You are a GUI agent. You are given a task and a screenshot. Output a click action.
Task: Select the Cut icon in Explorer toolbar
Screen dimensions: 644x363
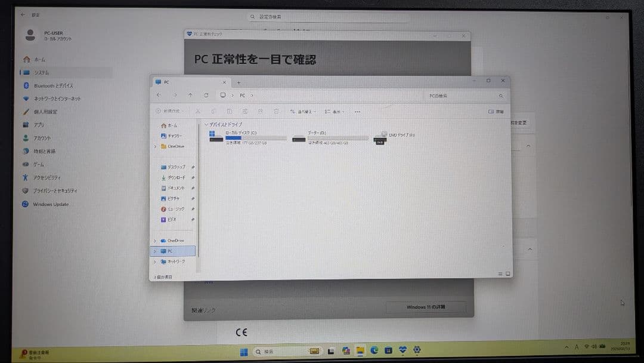click(198, 112)
